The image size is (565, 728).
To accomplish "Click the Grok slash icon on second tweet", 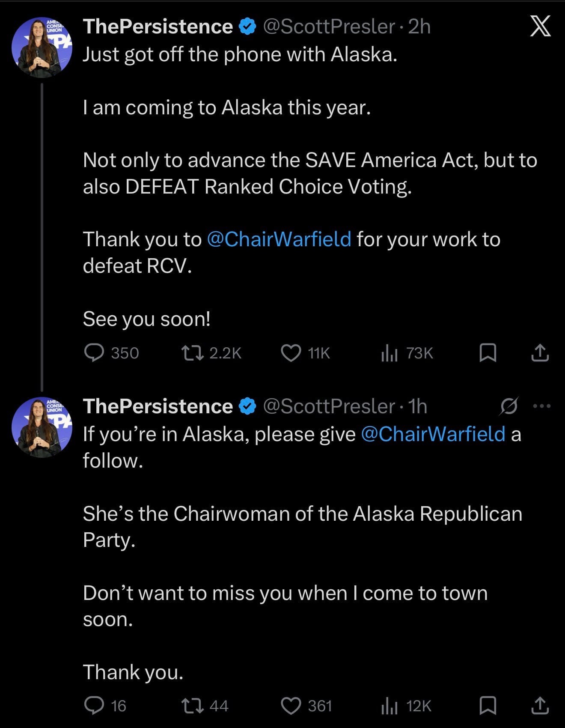I will click(509, 406).
